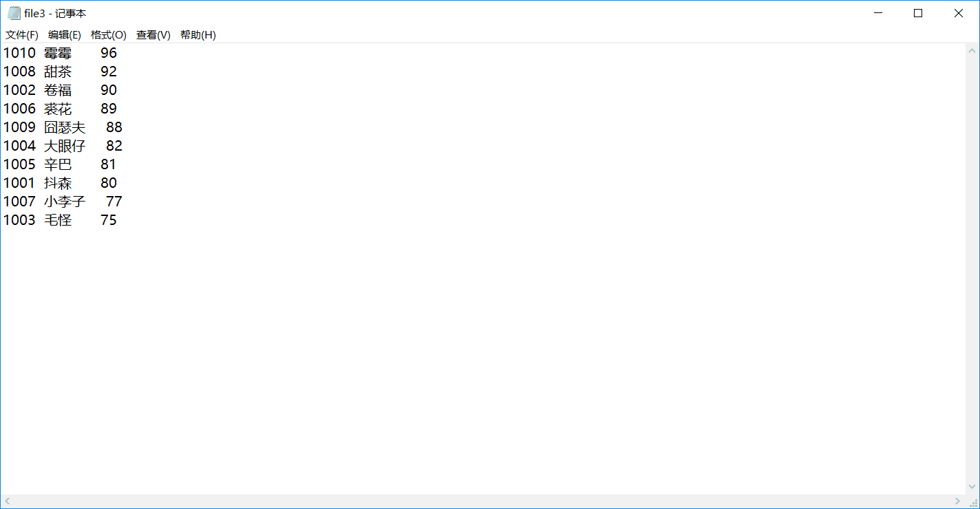
Task: Click the Notepad icon in title bar
Action: click(14, 13)
